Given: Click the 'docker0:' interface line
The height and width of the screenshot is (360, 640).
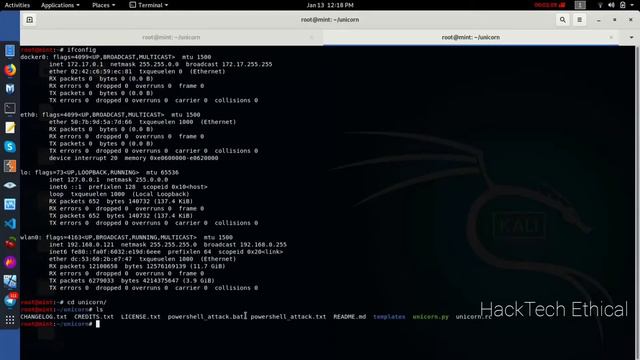Looking at the screenshot, I should [x=116, y=57].
